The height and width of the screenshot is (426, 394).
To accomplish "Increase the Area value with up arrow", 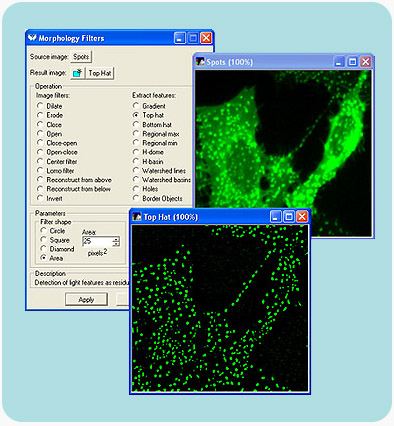I will pos(116,239).
